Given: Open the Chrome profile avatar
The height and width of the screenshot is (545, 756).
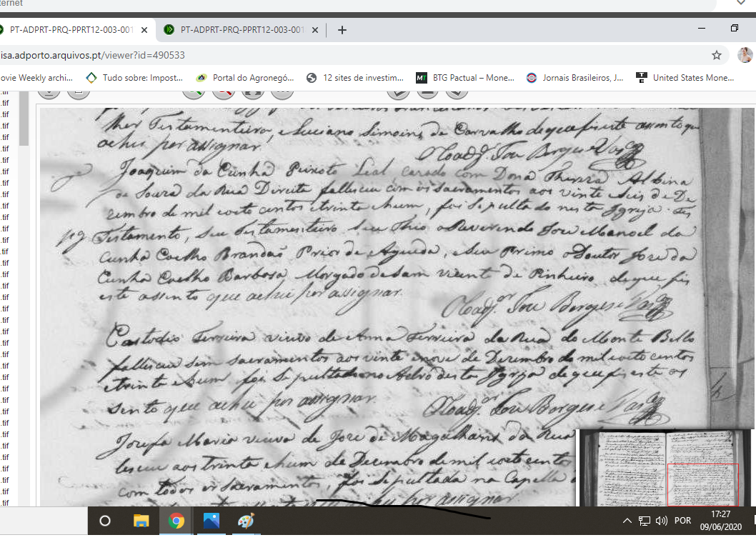Looking at the screenshot, I should 745,55.
